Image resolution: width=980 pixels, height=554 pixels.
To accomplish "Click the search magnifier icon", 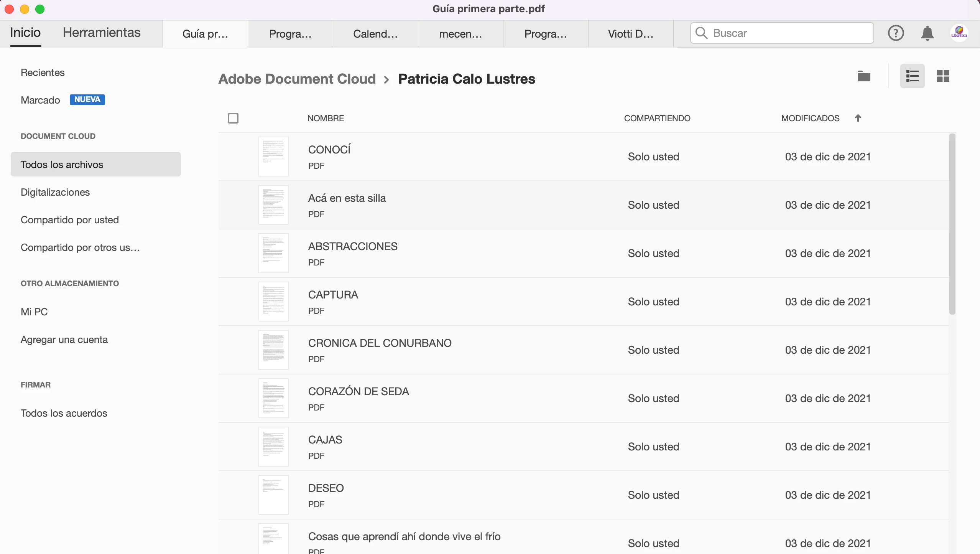I will 701,33.
